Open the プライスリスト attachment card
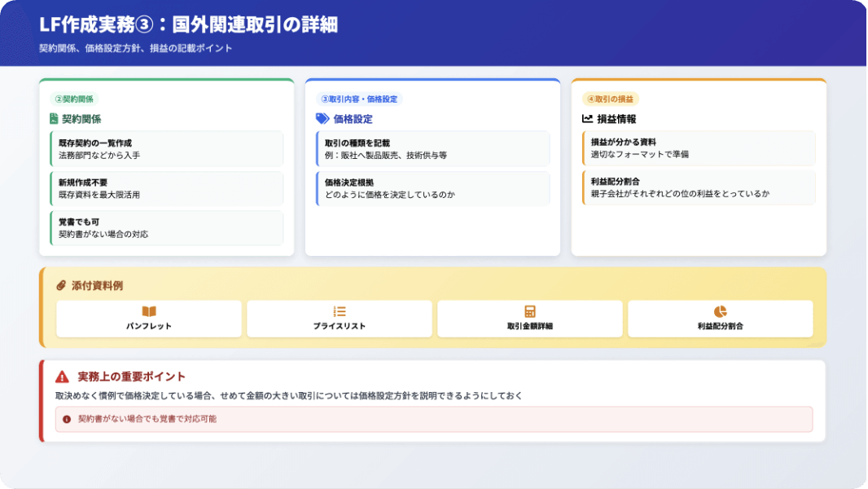Viewport: 868px width, 489px height. click(x=340, y=319)
